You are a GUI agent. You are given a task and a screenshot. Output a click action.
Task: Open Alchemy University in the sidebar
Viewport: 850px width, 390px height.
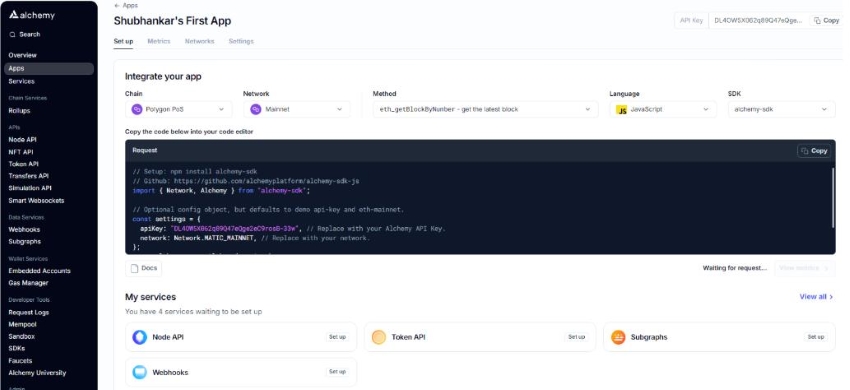click(x=37, y=373)
